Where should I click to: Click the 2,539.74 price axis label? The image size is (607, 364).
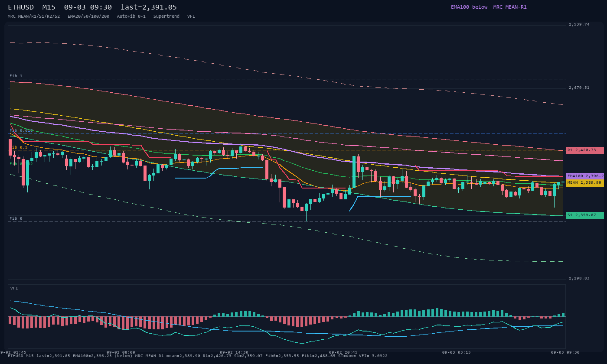click(579, 24)
